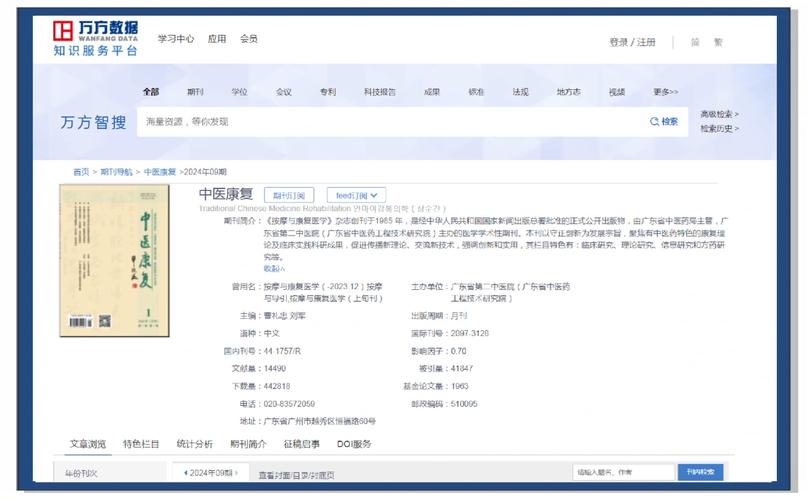Open the 文章浏览 tab
Image resolution: width=807 pixels, height=500 pixels.
tap(88, 444)
